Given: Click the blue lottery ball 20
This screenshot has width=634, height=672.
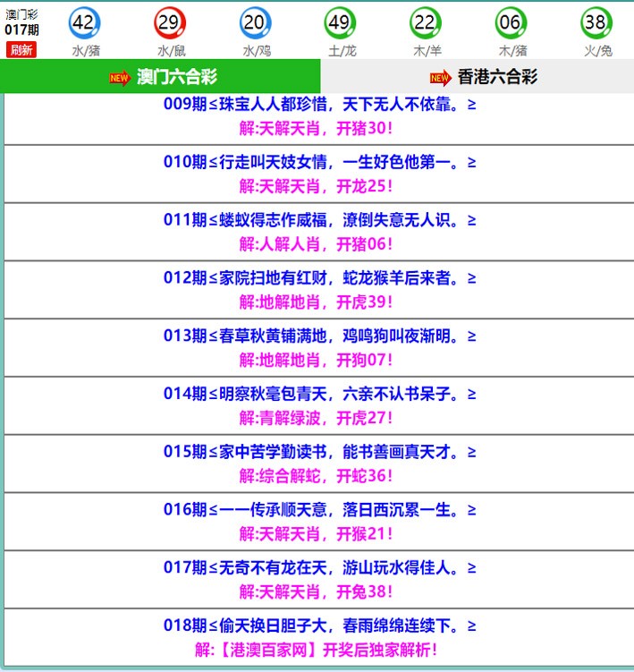Looking at the screenshot, I should click(255, 21).
